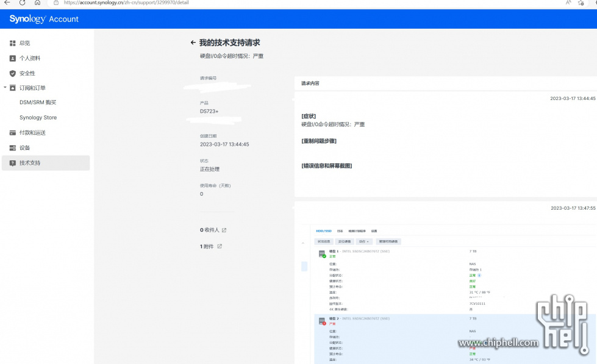
Task: Select the account.synology.cn address bar
Action: 126,2
